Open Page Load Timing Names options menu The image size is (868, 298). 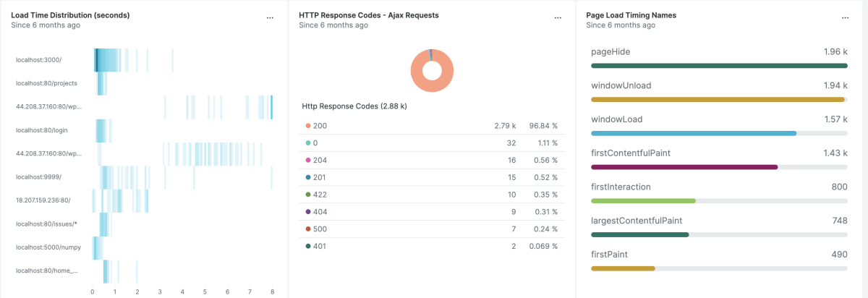[x=845, y=17]
